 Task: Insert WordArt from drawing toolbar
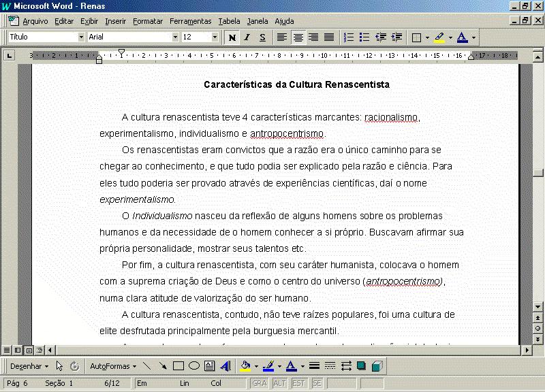(225, 365)
